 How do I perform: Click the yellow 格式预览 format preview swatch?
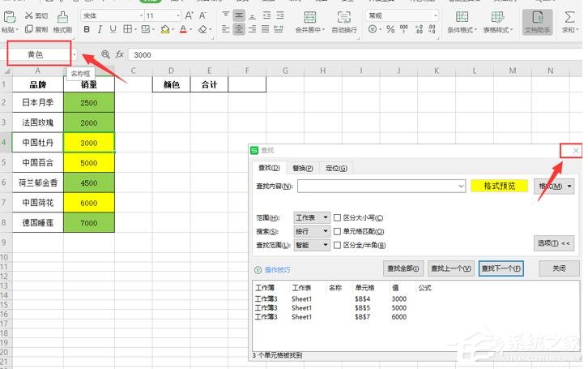click(499, 186)
